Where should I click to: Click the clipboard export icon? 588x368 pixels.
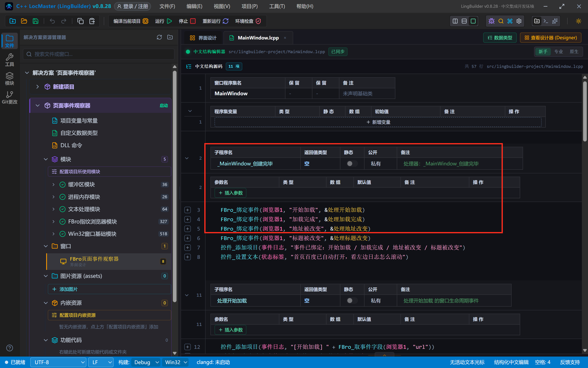point(92,21)
